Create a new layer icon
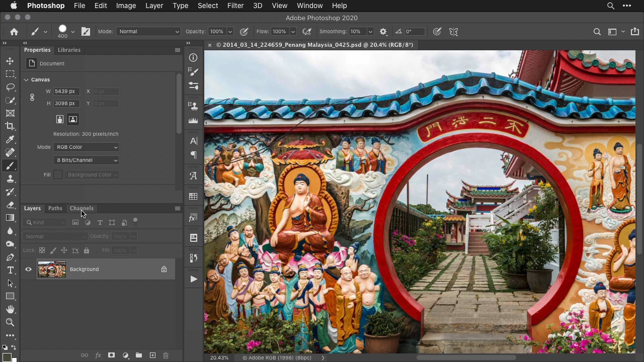The width and height of the screenshot is (644, 362). pyautogui.click(x=152, y=355)
